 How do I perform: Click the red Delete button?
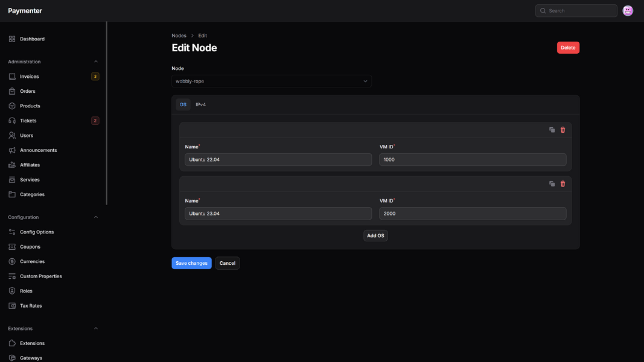568,48
